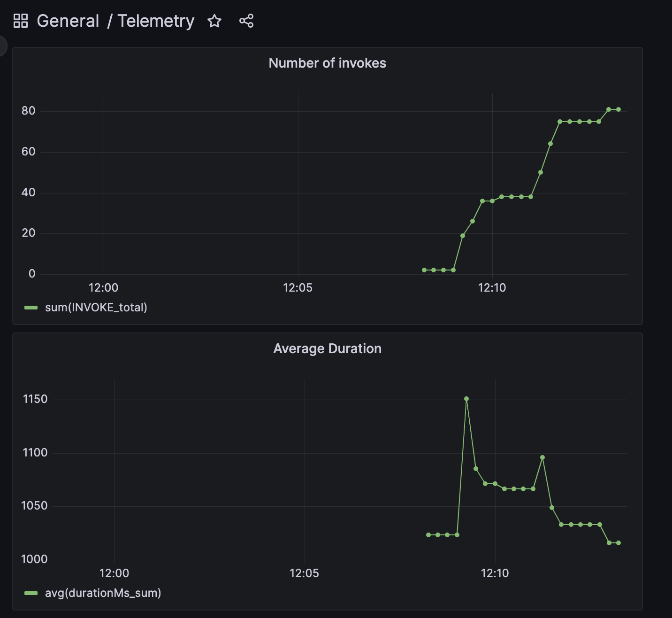The width and height of the screenshot is (672, 618).
Task: Toggle visibility of avg(durationMs_sum) series
Action: click(102, 593)
